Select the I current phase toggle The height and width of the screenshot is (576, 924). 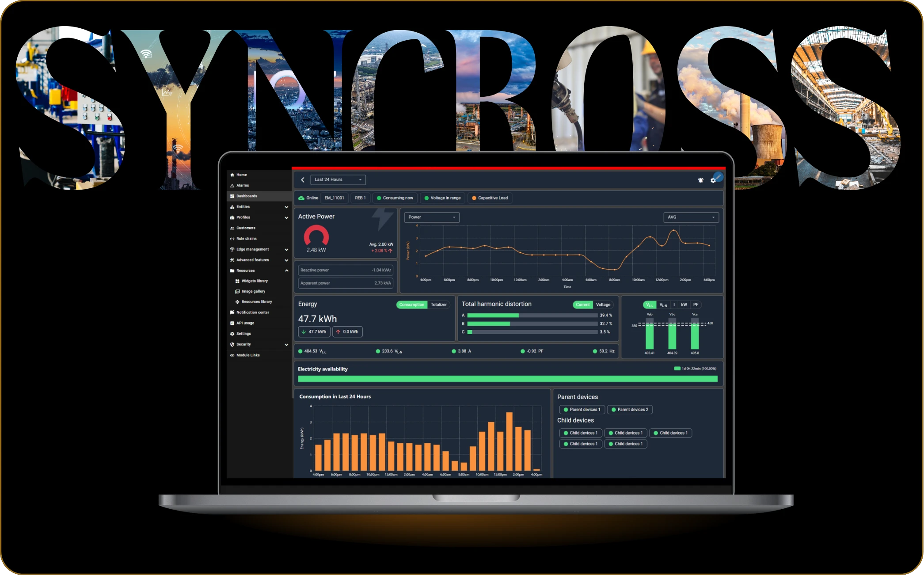click(674, 305)
